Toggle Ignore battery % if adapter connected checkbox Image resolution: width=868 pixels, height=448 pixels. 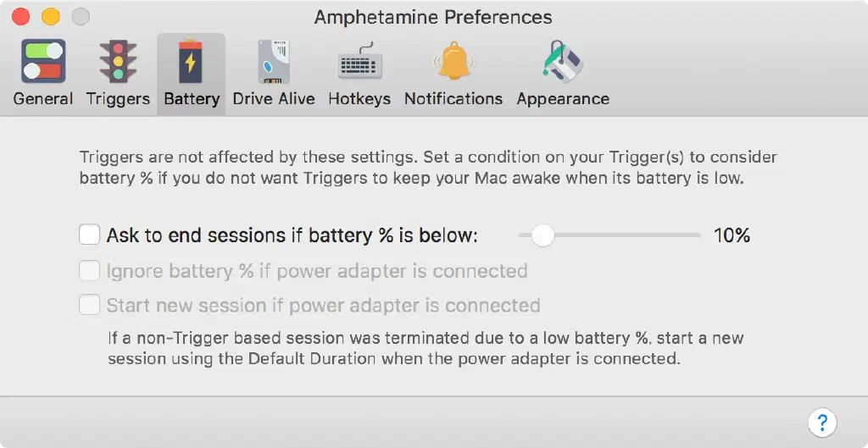point(90,271)
